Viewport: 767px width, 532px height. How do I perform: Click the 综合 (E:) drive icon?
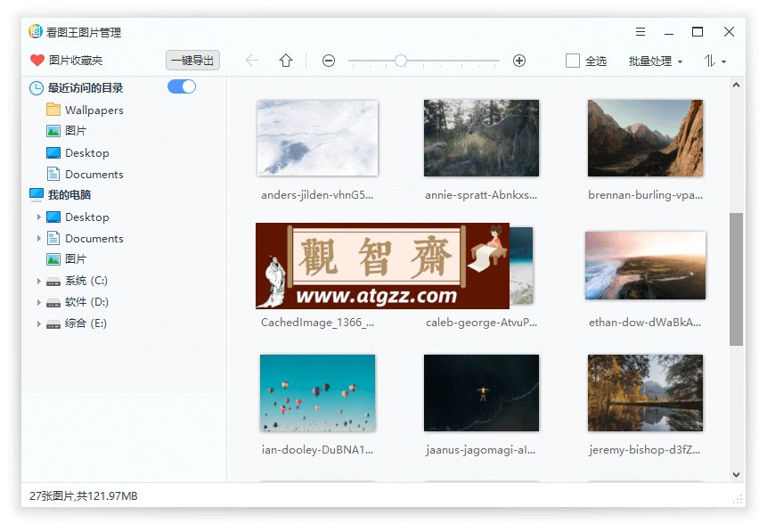[x=53, y=323]
